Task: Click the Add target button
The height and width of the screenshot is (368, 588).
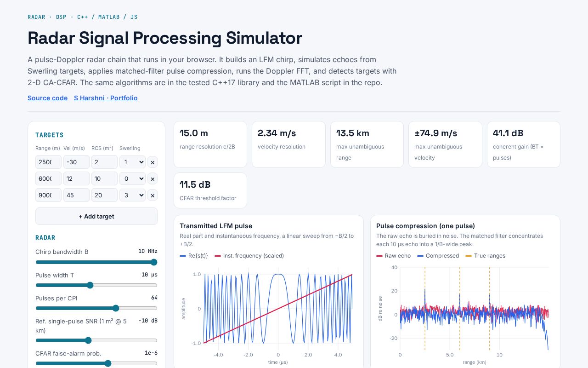Action: coord(96,216)
